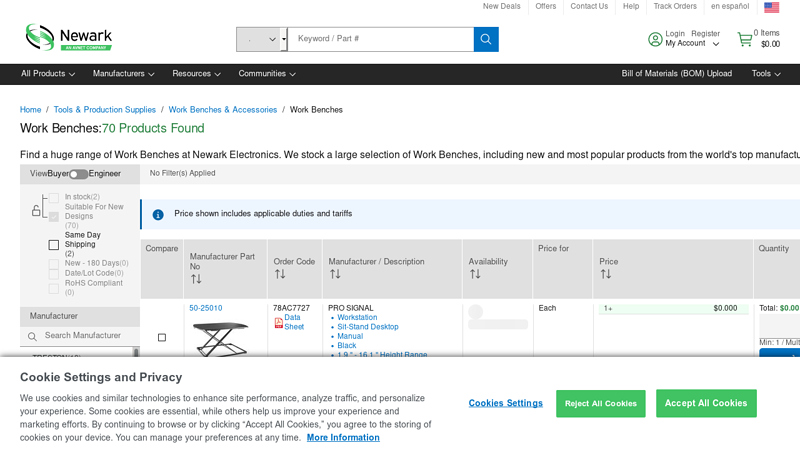
Task: Open the Data Sheet PDF icon
Action: [x=279, y=322]
